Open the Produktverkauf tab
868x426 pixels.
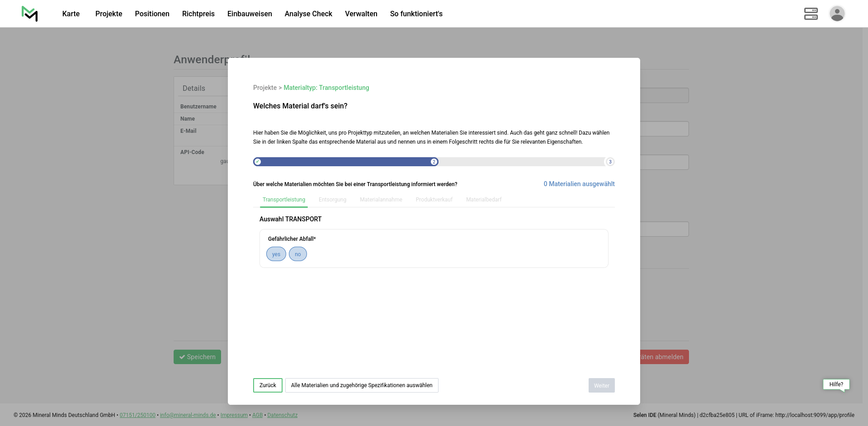[434, 200]
